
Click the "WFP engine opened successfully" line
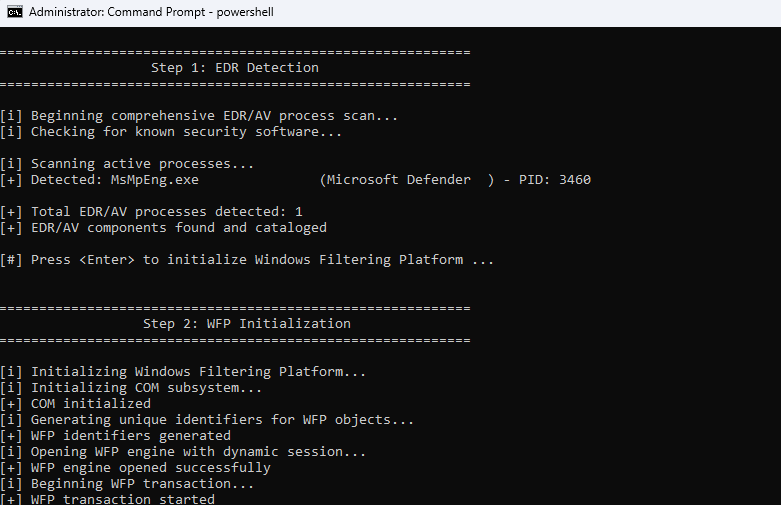150,468
